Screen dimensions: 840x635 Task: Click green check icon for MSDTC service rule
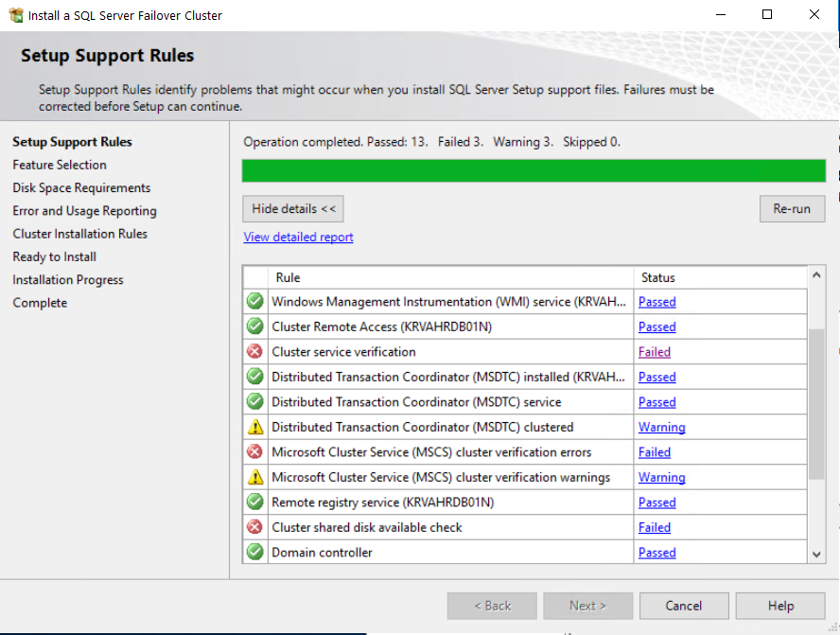tap(255, 401)
